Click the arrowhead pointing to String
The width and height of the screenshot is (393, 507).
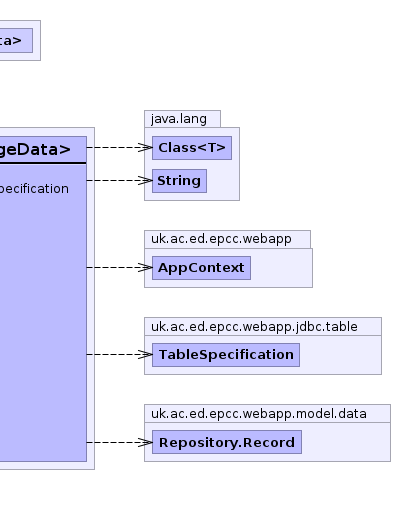coord(146,180)
